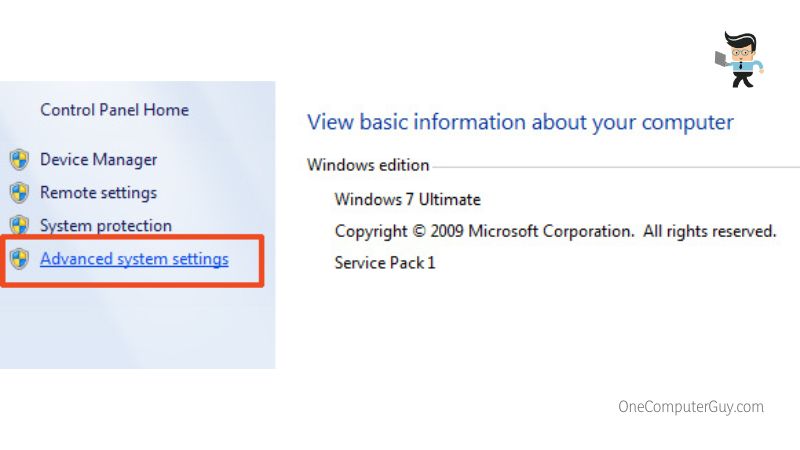Screen dimensions: 800x450
Task: Click the Windows 7 Ultimate text
Action: (407, 199)
